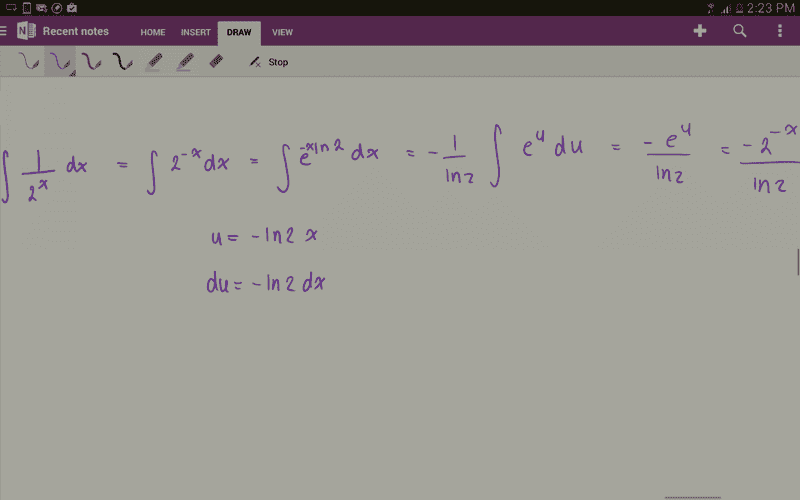Click the vertical scrollbar on right edge
Screen dimensions: 800x500
(x=798, y=261)
